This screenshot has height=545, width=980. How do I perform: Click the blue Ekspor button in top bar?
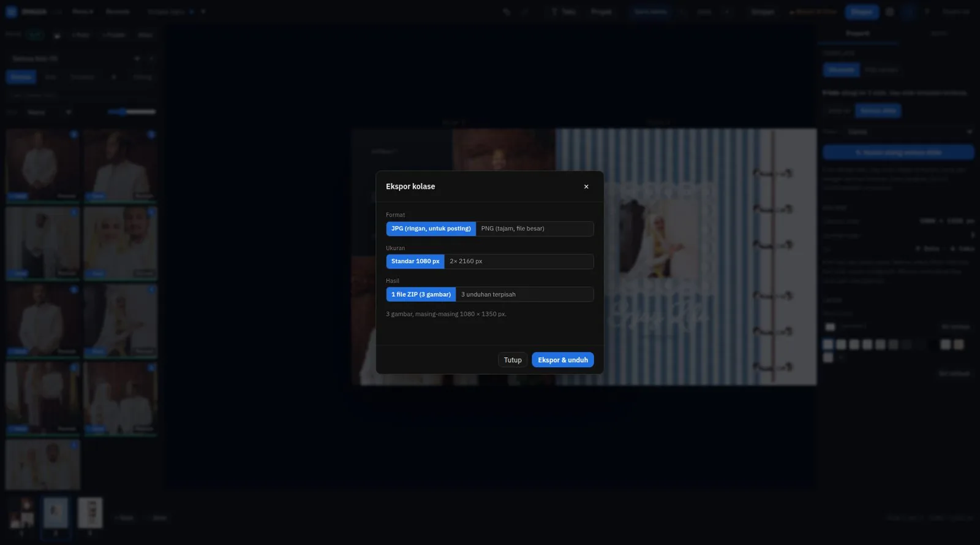click(x=862, y=12)
